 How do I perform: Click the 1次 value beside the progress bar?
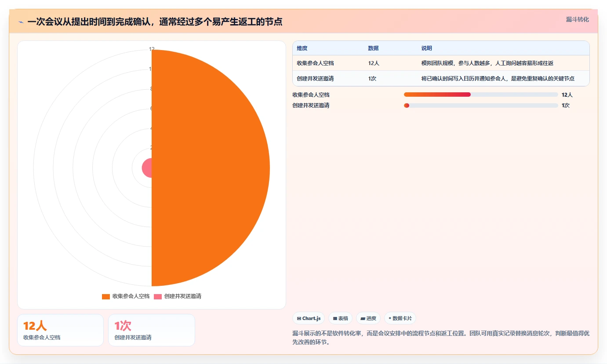[x=566, y=106]
